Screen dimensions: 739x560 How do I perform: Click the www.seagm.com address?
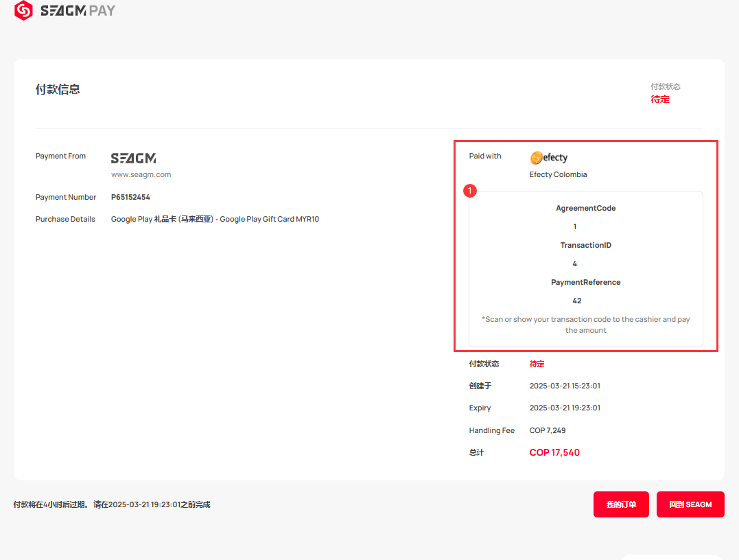click(x=141, y=174)
